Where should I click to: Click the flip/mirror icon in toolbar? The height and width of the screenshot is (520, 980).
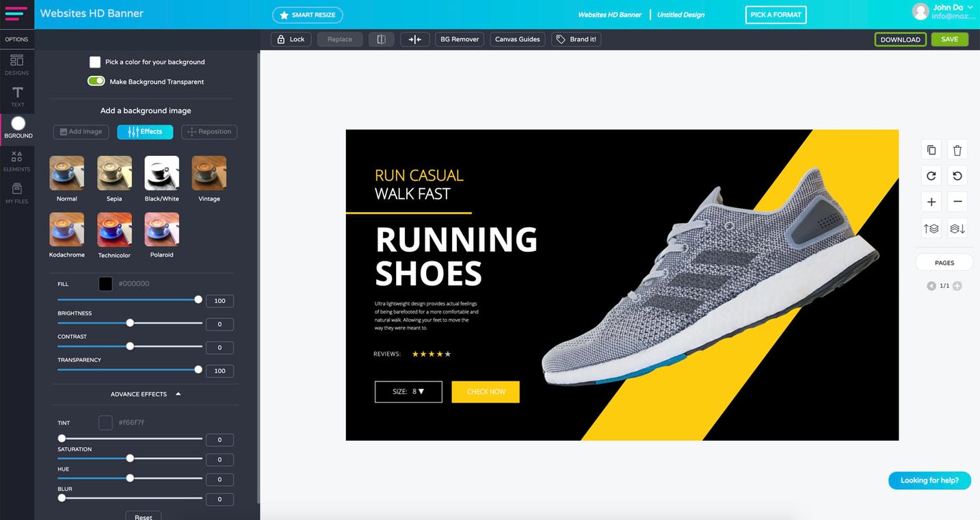pyautogui.click(x=382, y=39)
